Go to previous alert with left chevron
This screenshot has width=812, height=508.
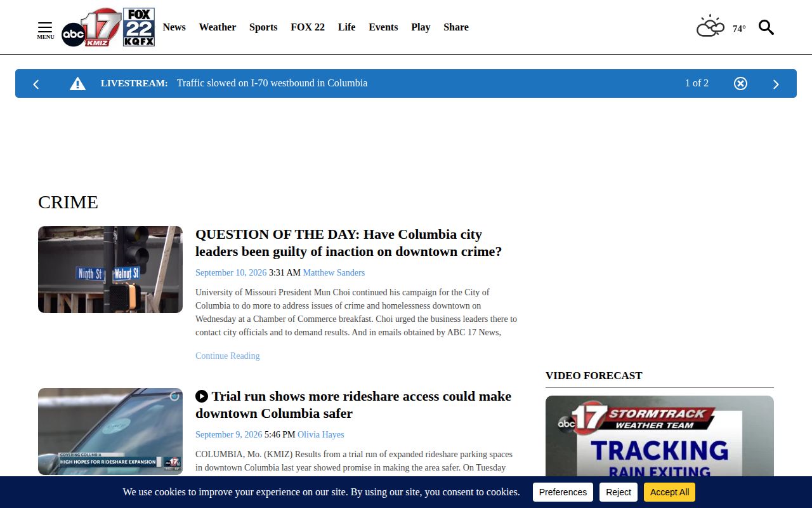[x=36, y=84]
